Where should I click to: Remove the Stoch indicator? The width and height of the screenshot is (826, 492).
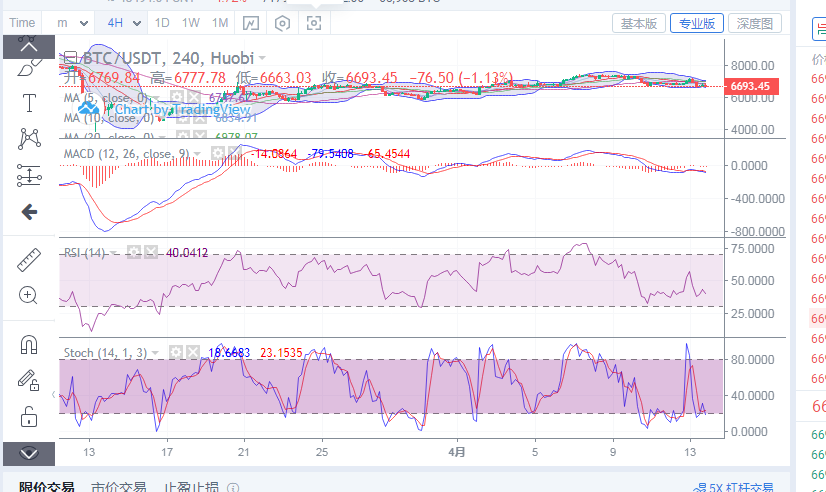pos(193,352)
